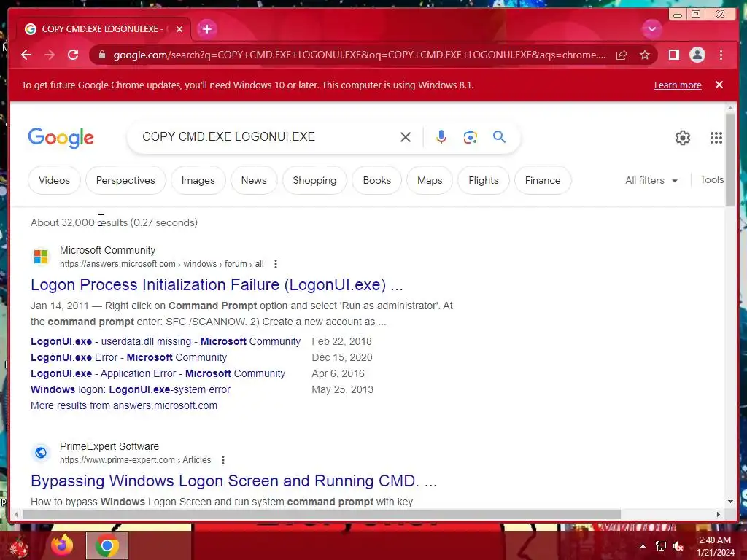Dismiss the Chrome update warning bar
Screen dimensions: 747x560
click(719, 85)
